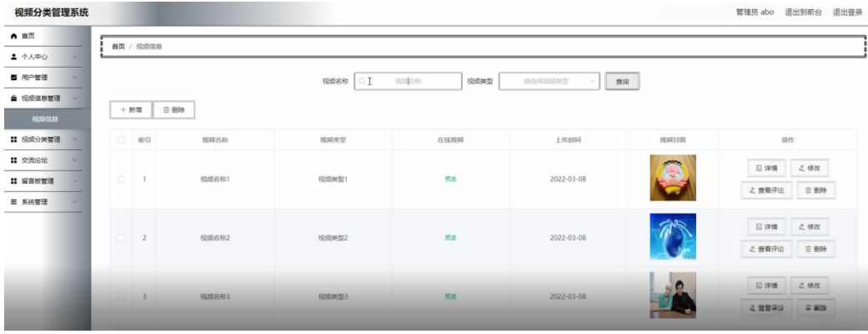Click 详情 button for row 3
Screen dimensions: 868x334
pyautogui.click(x=767, y=286)
